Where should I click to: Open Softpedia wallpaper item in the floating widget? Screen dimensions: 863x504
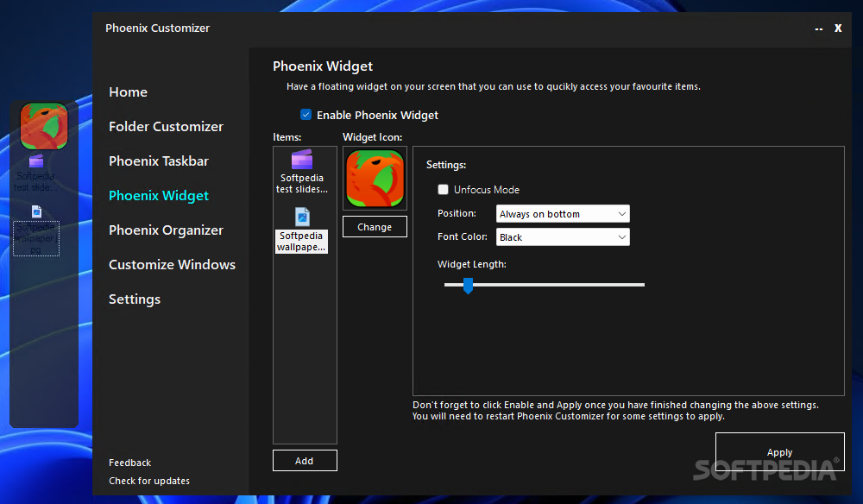point(36,230)
